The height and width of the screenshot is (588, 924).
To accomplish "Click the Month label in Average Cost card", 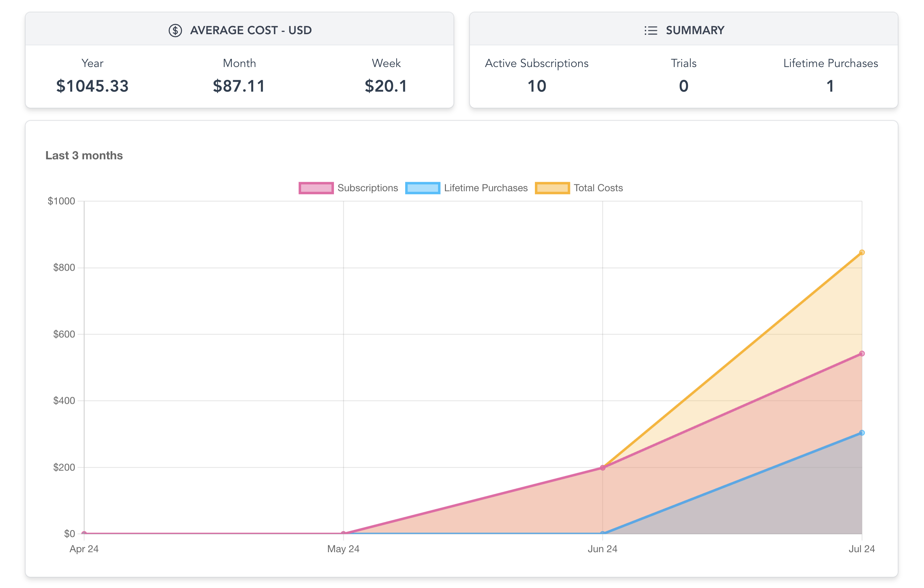I will [239, 63].
